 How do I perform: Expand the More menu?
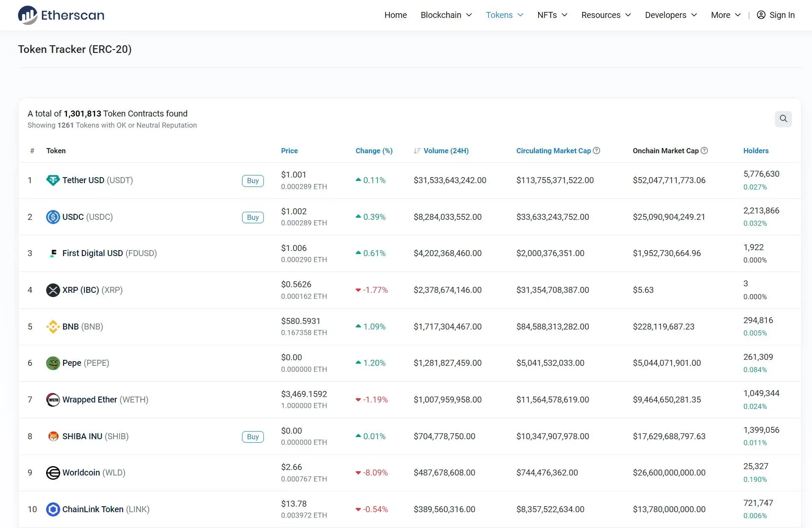[726, 15]
